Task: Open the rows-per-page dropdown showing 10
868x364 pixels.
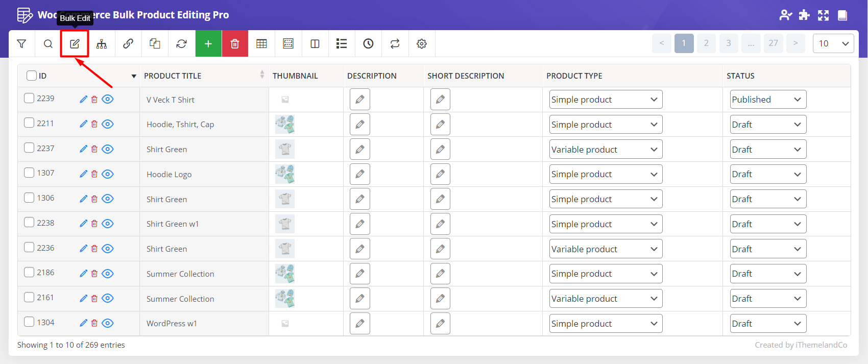Action: [x=833, y=43]
